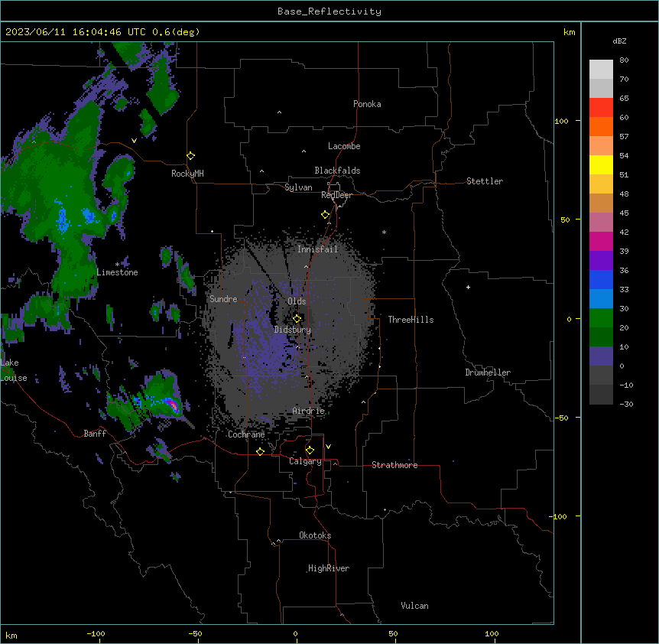Screen dimensions: 659x644
Task: Click the Innisfail city label
Action: pyautogui.click(x=317, y=249)
